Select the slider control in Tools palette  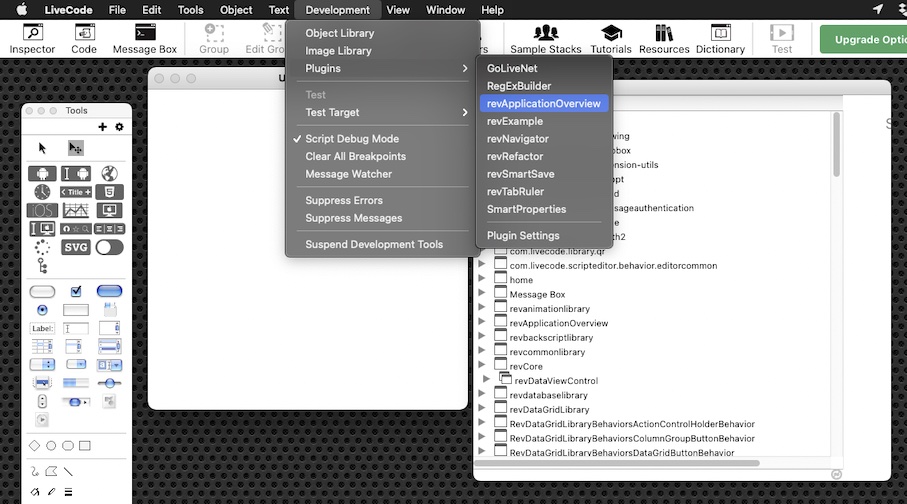pos(109,383)
